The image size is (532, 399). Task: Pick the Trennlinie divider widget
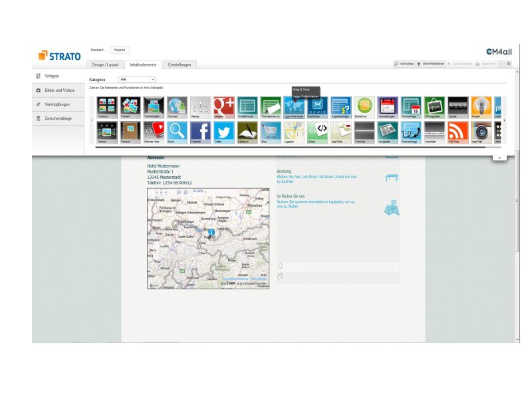point(364,132)
